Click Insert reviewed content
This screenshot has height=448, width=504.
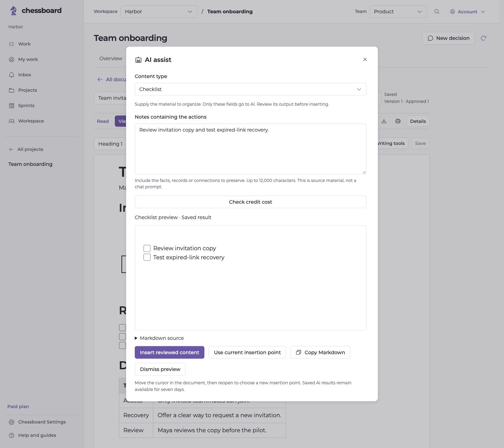[x=169, y=352]
